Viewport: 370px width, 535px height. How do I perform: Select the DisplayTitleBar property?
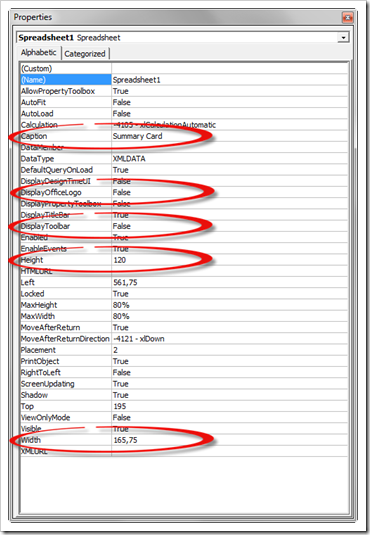click(x=45, y=215)
